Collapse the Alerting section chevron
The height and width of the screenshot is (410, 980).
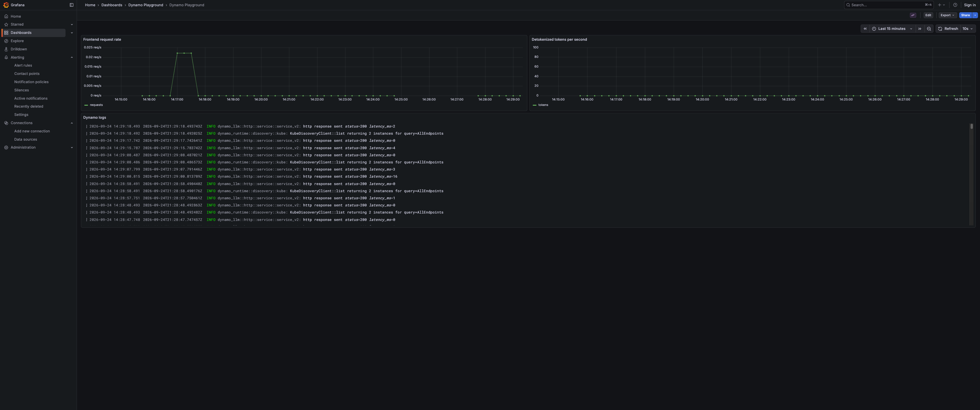72,58
